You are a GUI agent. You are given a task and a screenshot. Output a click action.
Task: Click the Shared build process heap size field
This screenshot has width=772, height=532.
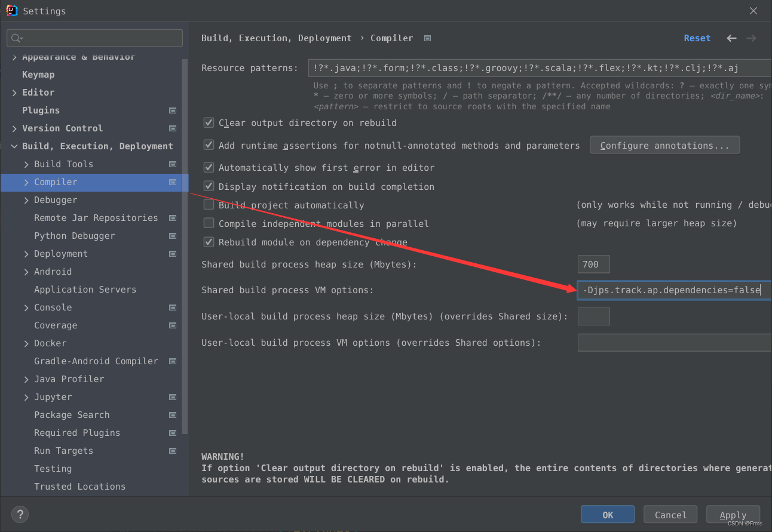pos(593,264)
